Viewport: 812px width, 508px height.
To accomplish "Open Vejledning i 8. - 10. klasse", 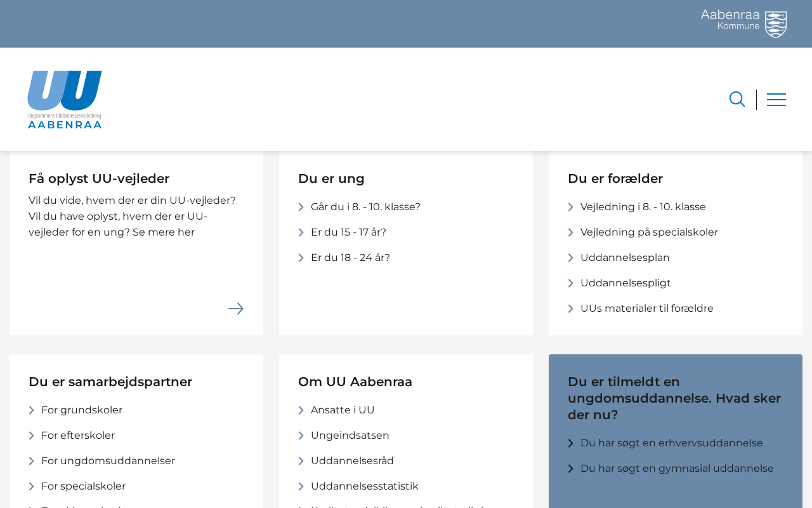I will tap(643, 207).
